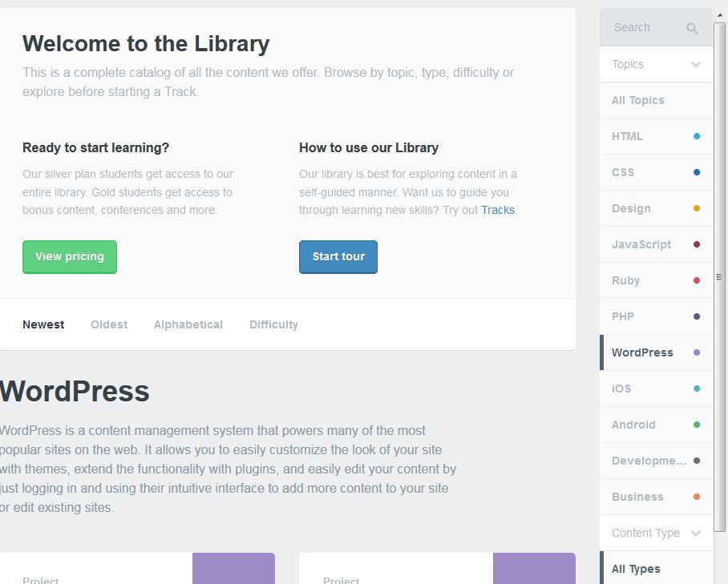Screen dimensions: 728x584
Task: Click the slate Development color dot
Action: coord(697,461)
